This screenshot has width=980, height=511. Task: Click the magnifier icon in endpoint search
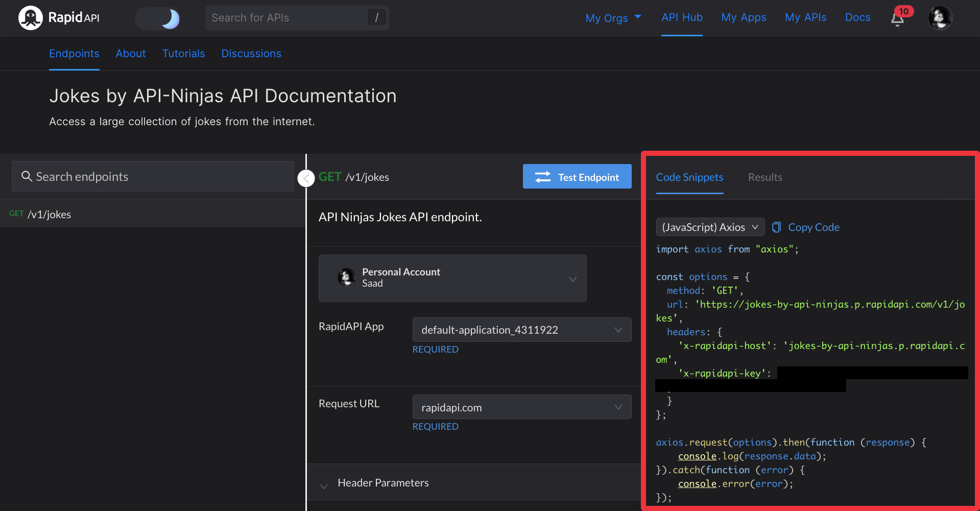[x=27, y=176]
